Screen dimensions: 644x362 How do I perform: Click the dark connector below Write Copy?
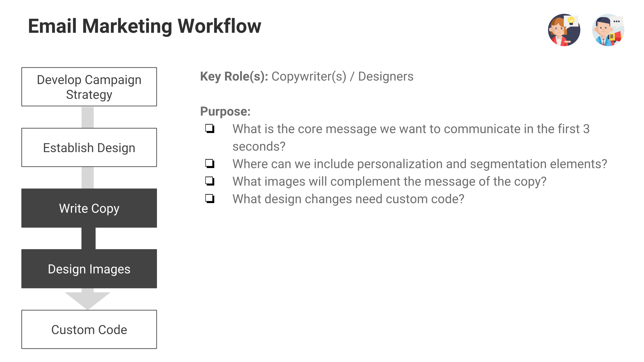(88, 238)
